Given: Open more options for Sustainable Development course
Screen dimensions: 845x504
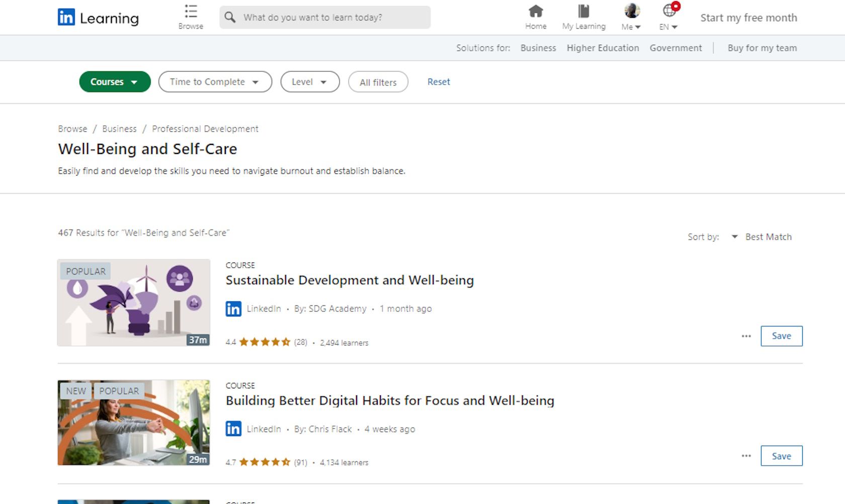Looking at the screenshot, I should point(746,336).
